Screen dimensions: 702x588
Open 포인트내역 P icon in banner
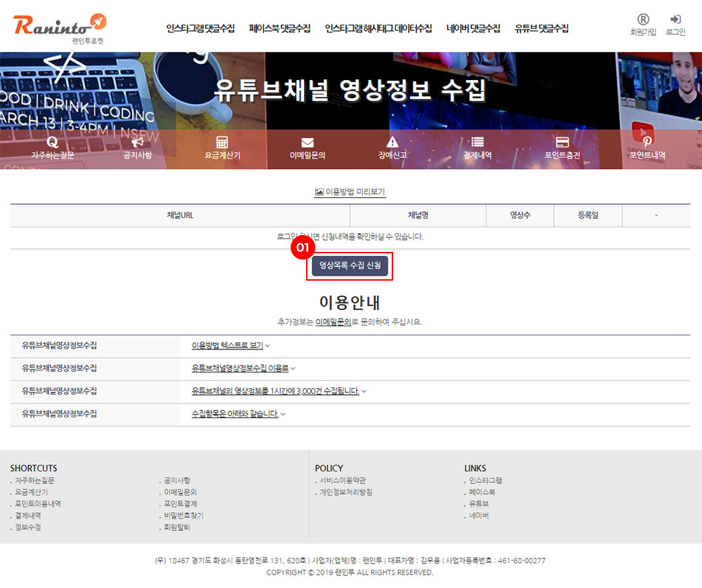pos(647,142)
